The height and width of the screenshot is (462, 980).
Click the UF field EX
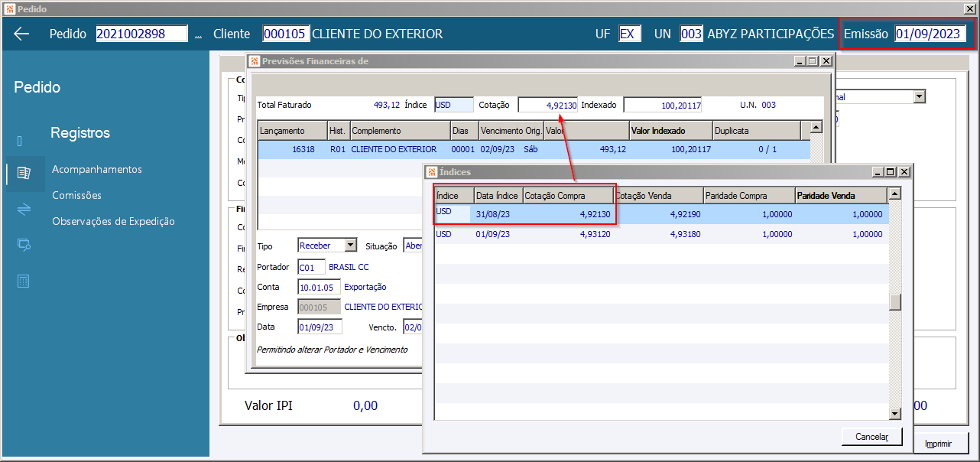click(x=630, y=34)
